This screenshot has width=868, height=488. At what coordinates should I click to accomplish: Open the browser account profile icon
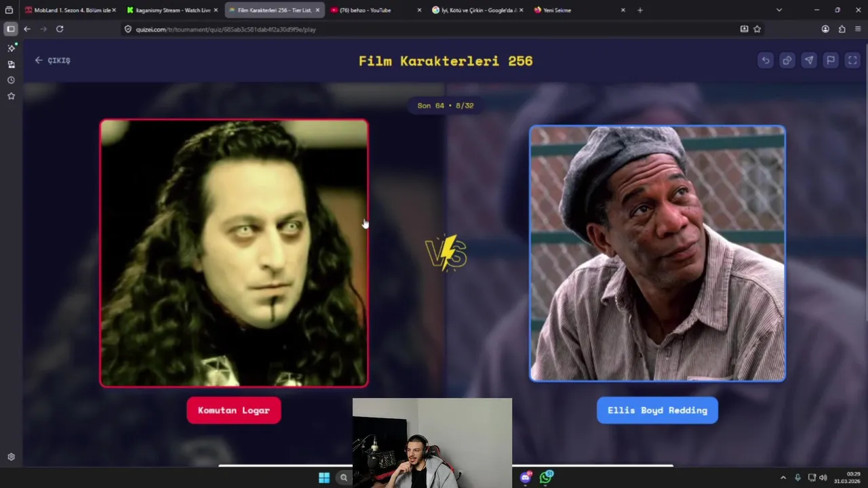[825, 29]
